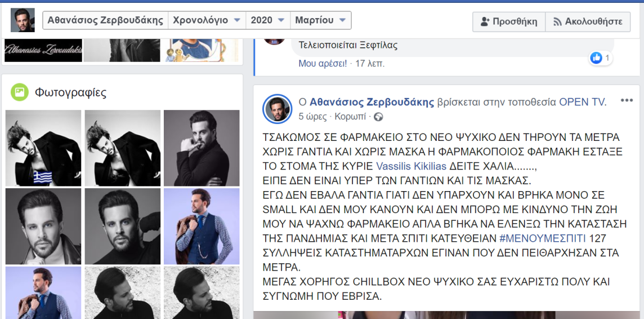Open the Athanasios Zervoudakis signature cover image
Image resolution: width=644 pixels, height=319 pixels.
coord(43,50)
